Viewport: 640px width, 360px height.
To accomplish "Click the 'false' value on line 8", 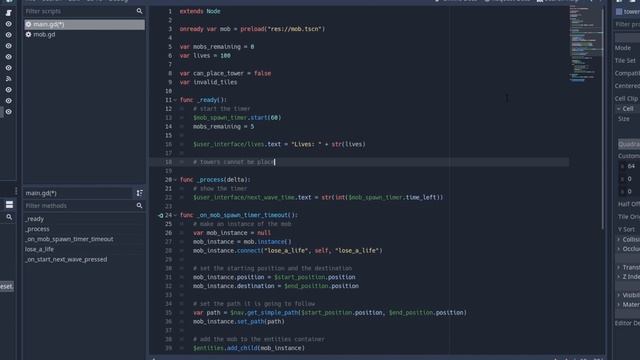I will [x=262, y=73].
